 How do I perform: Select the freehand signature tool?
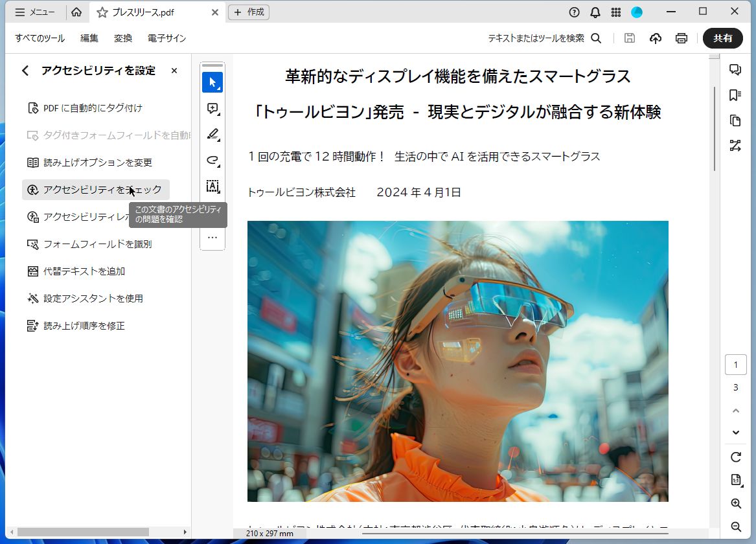(x=212, y=160)
